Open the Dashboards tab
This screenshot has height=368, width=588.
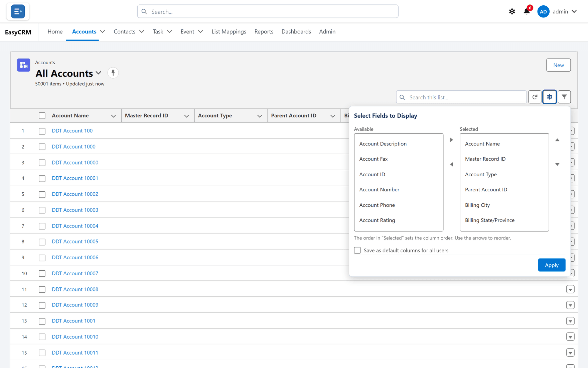(x=296, y=31)
